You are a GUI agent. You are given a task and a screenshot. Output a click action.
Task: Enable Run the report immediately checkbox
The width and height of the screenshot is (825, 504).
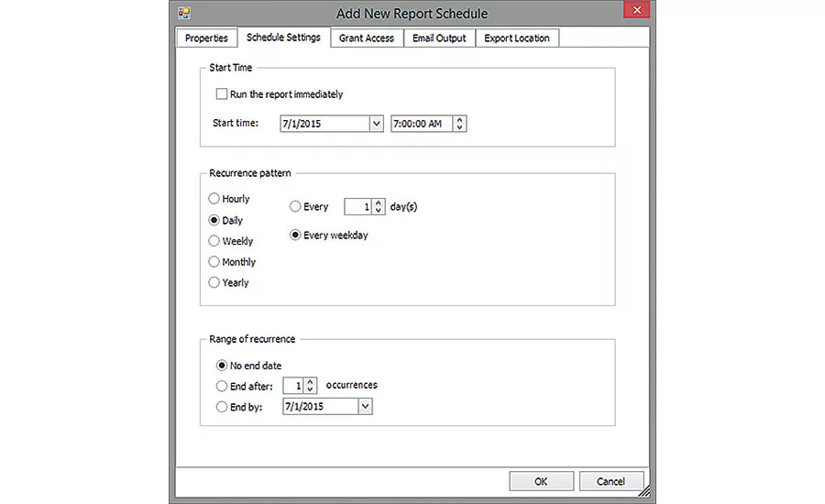coord(222,94)
